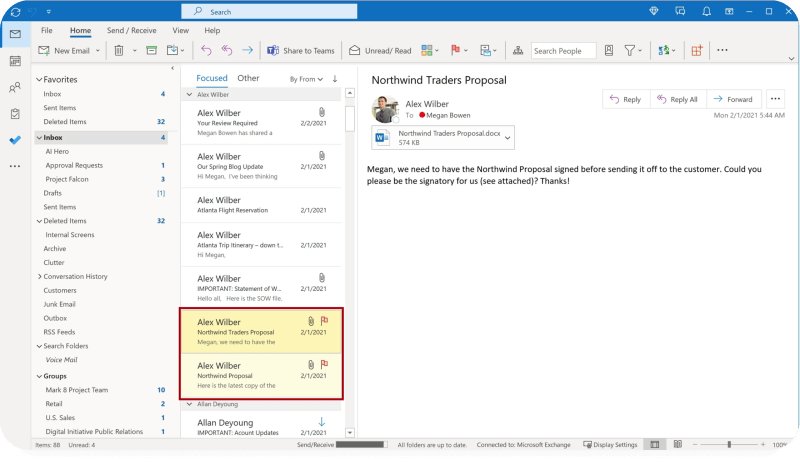Archive the selected message
The width and height of the screenshot is (800, 466).
[x=152, y=51]
